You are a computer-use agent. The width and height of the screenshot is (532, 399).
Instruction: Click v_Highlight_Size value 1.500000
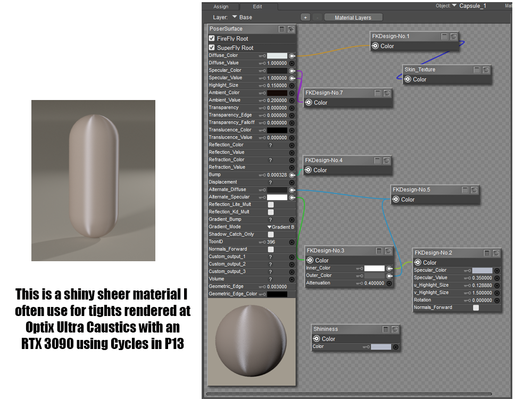tap(482, 293)
